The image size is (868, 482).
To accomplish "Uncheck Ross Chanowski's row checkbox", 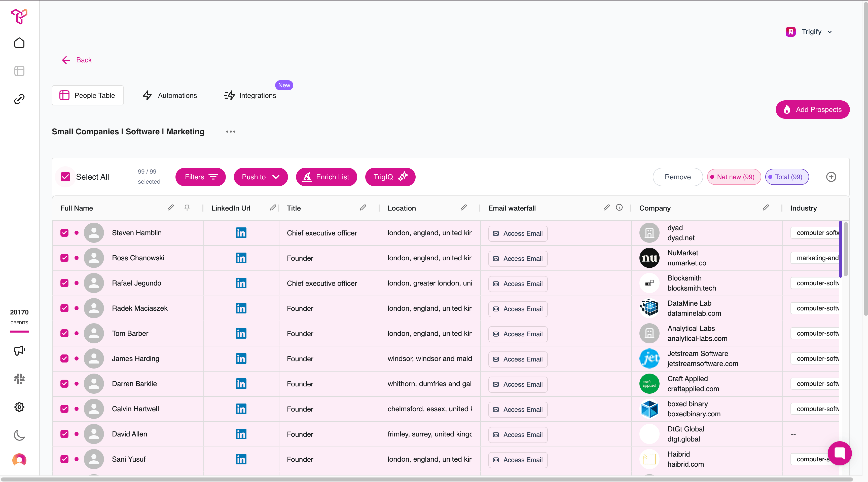I will [64, 258].
